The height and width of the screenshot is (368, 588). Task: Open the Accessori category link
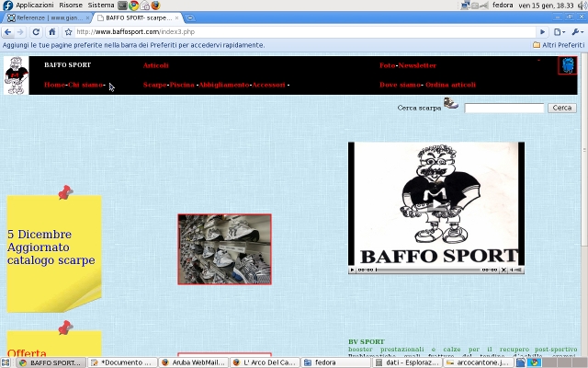(268, 85)
